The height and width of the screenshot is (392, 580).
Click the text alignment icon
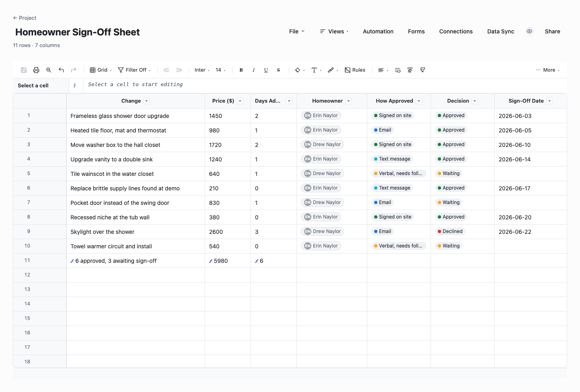click(x=381, y=70)
